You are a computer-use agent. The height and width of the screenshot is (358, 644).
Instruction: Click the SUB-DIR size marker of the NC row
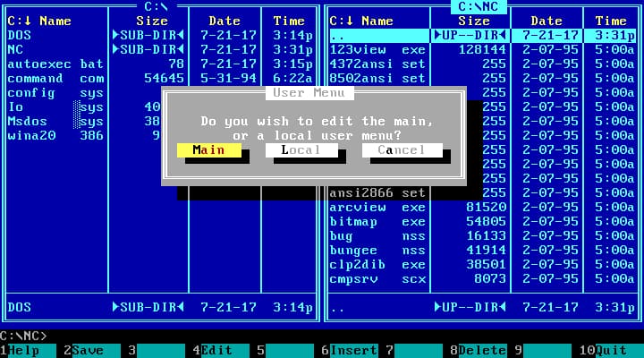pyautogui.click(x=148, y=50)
